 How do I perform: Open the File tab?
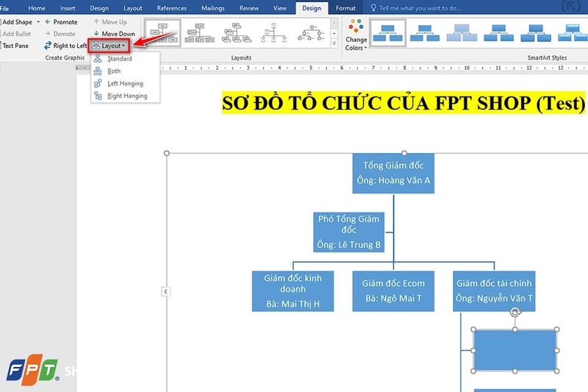click(4, 8)
